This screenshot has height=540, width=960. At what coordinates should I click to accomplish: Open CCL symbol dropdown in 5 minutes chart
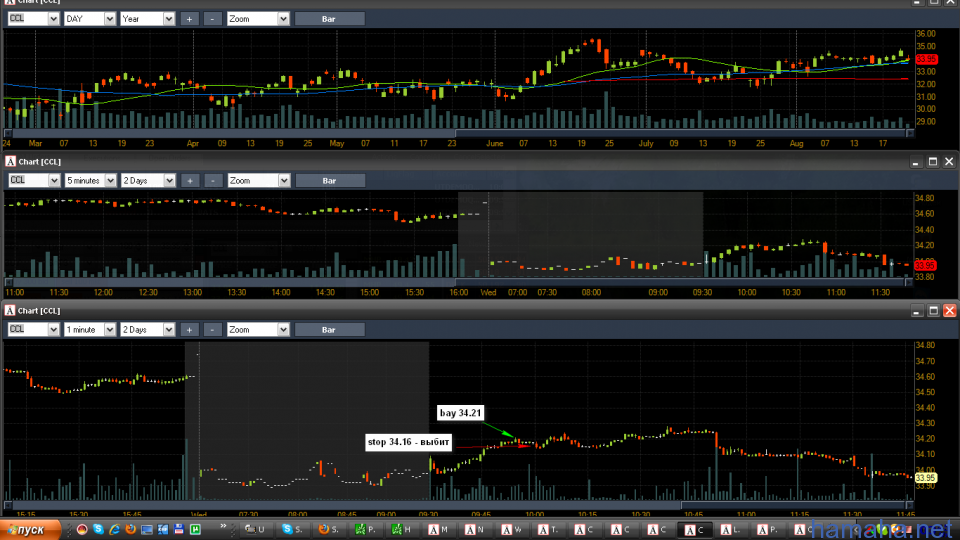(x=54, y=181)
